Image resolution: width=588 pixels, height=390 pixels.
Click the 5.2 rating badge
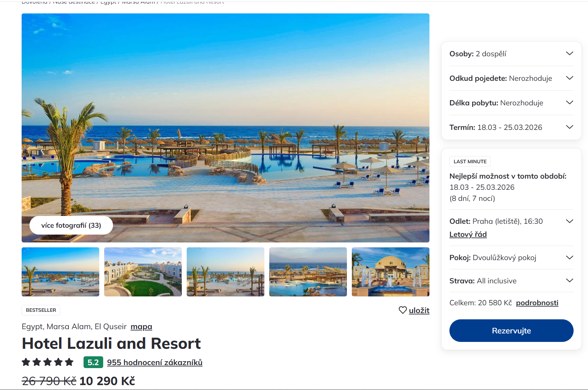93,362
